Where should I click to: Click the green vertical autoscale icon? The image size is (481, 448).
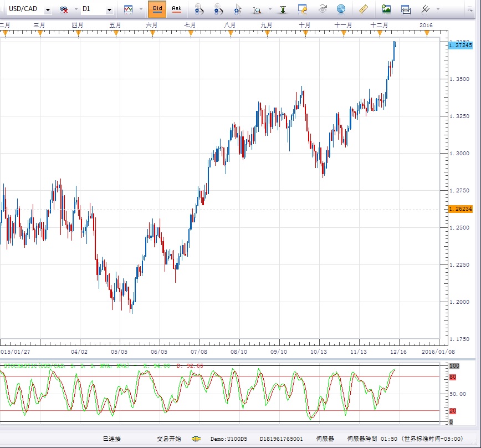[283, 9]
